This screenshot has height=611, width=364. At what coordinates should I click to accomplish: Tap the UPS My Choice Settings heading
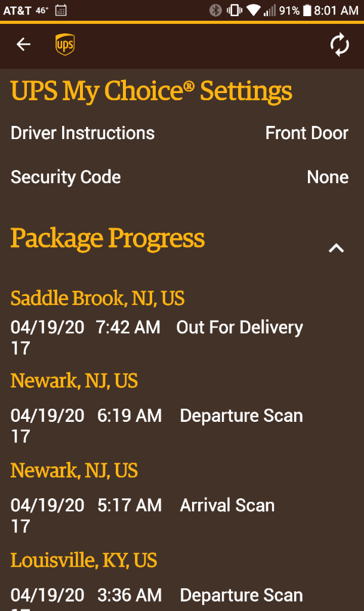(151, 91)
